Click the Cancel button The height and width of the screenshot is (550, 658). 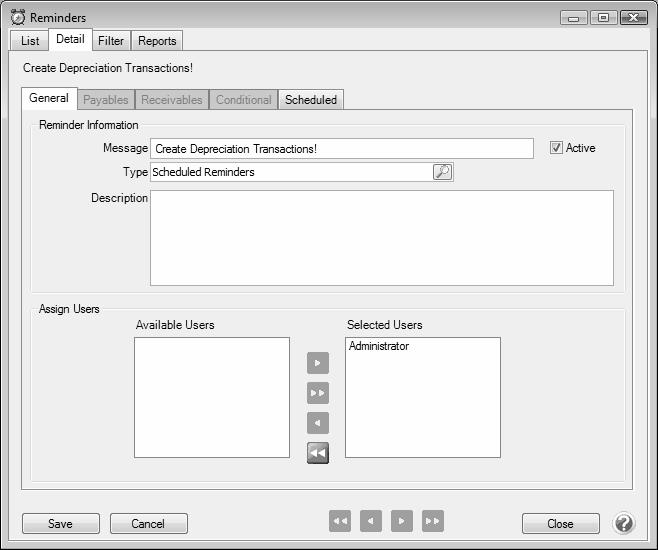pos(148,524)
